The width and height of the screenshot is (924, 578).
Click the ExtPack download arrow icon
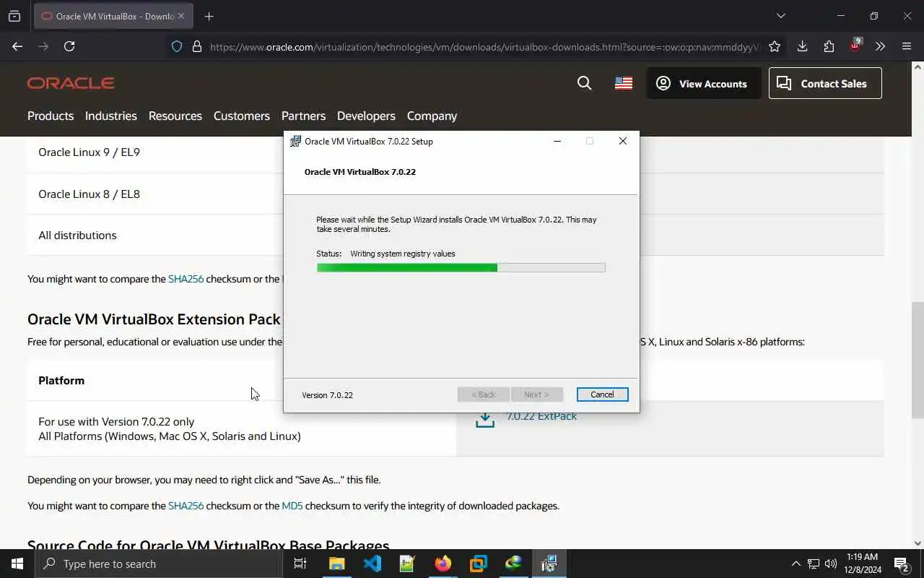(485, 420)
